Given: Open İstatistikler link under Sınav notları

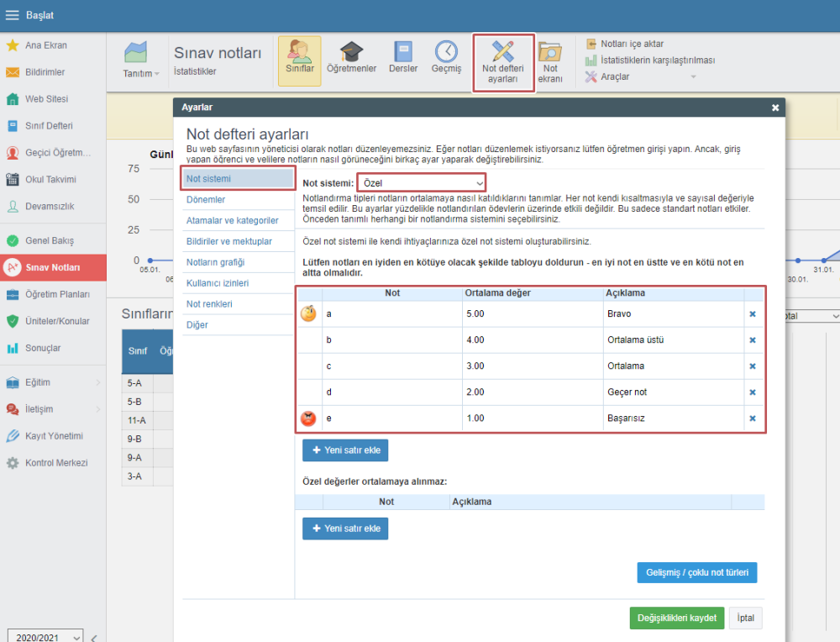Looking at the screenshot, I should point(195,71).
